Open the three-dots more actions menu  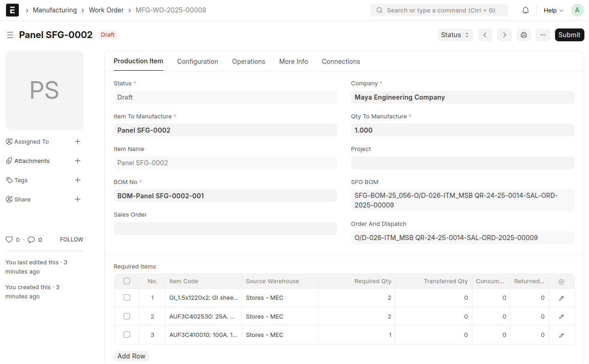(543, 35)
